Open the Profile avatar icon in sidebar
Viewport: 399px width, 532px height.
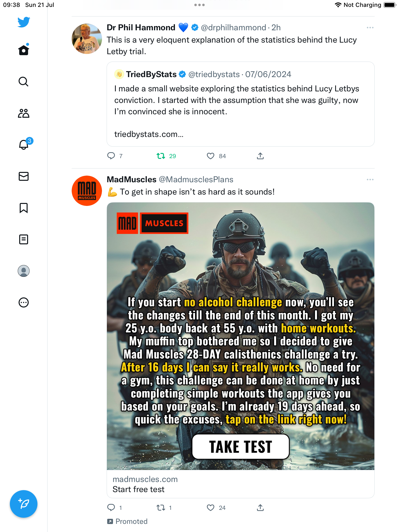24,271
